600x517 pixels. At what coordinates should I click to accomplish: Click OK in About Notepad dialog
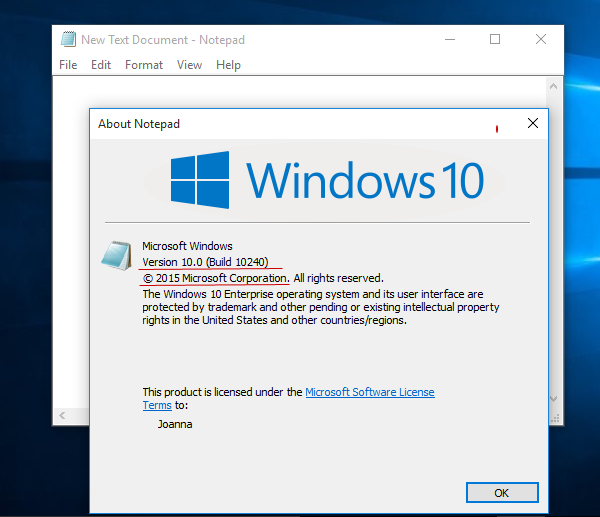[x=502, y=493]
